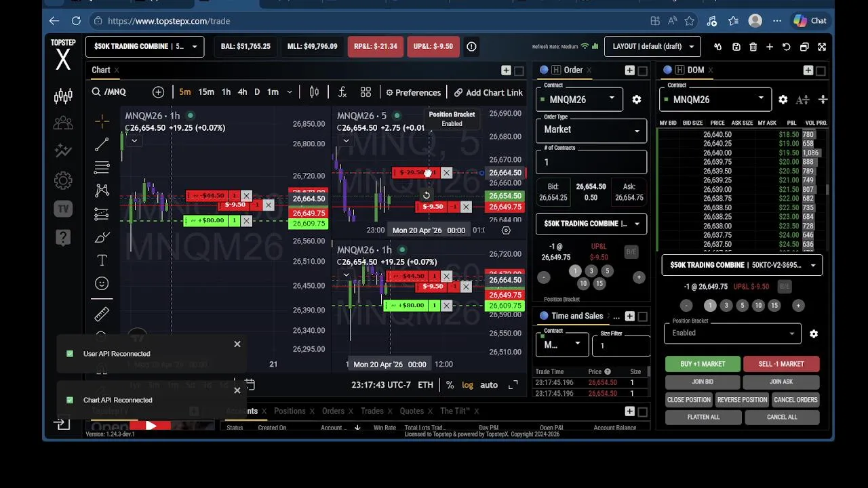Select the 15m timeframe
Screen dimensions: 868x488
[x=206, y=92]
